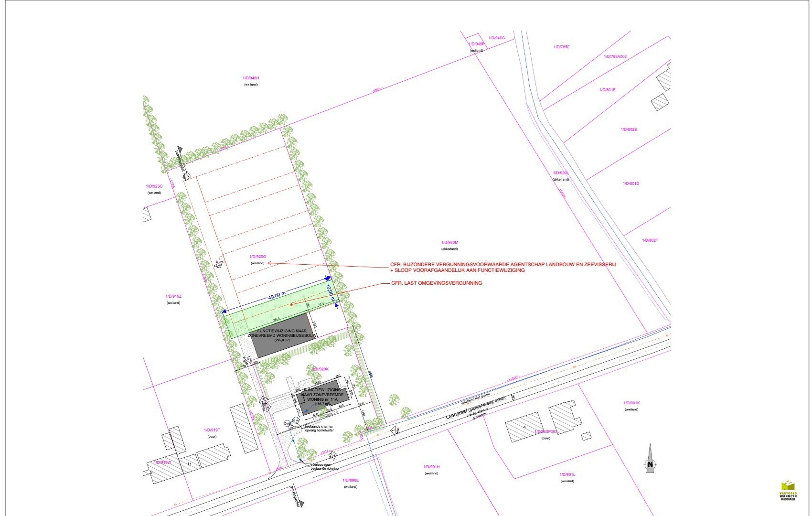Click parcel label 1/D/901K
812x516 pixels.
point(631,403)
